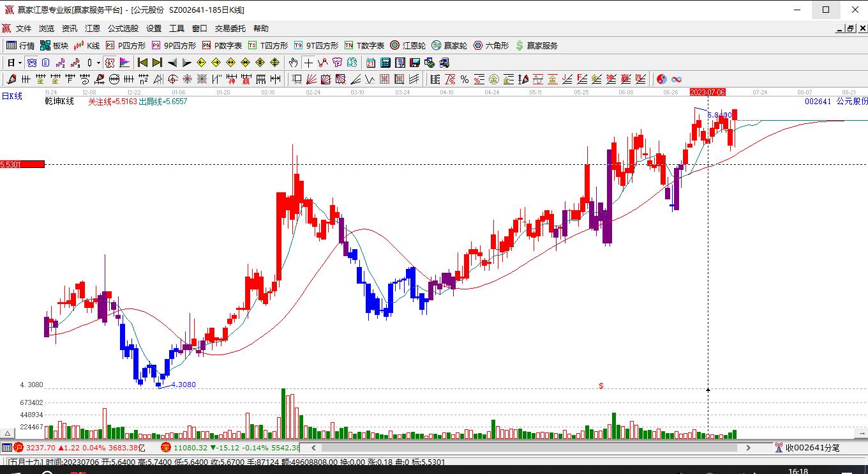The width and height of the screenshot is (868, 474).
Task: Click the red dollar sign chart marker
Action: [x=601, y=386]
